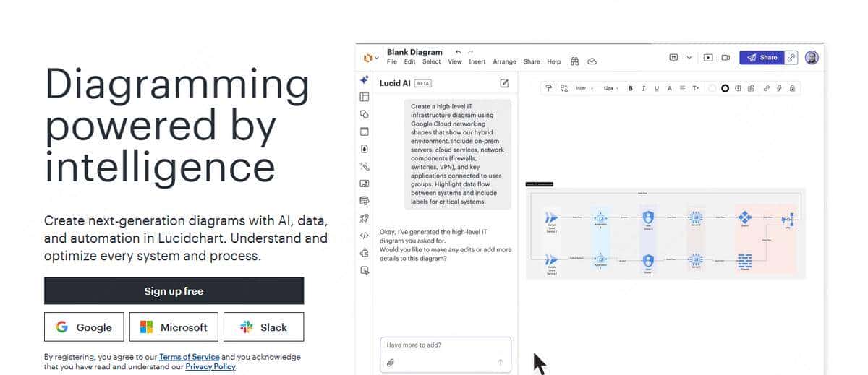
Task: Click the text color A swatch
Action: 670,88
